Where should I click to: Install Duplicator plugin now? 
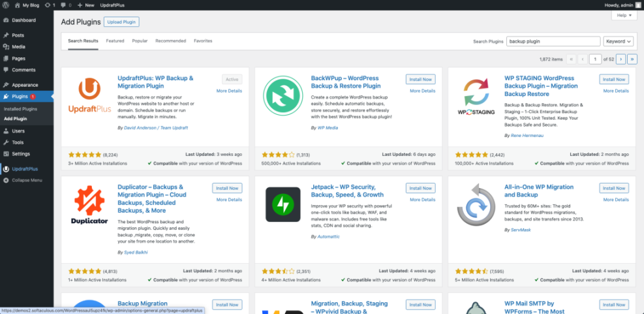tap(227, 188)
